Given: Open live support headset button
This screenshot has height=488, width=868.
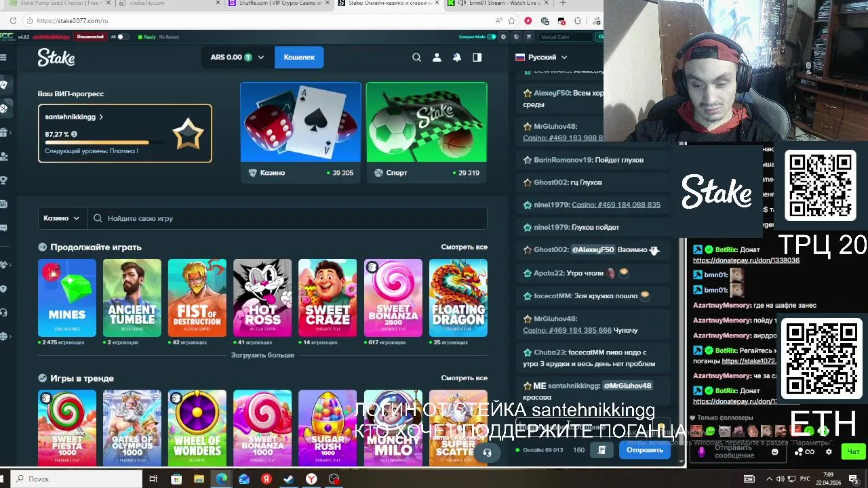Looking at the screenshot, I should coord(487,452).
